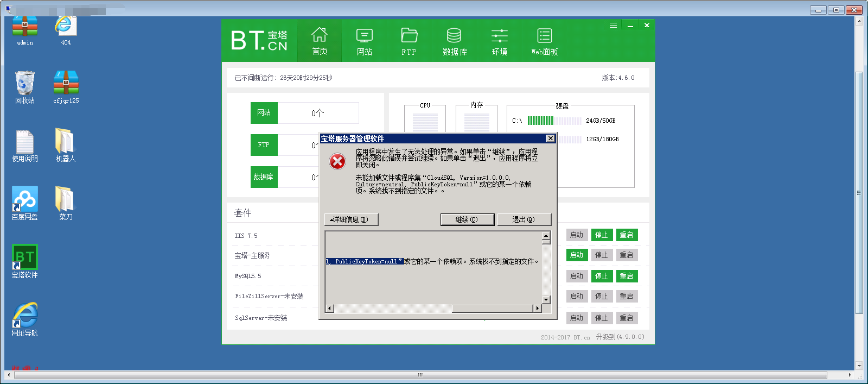Close the error dialog with the X
The height and width of the screenshot is (384, 868).
coord(550,139)
